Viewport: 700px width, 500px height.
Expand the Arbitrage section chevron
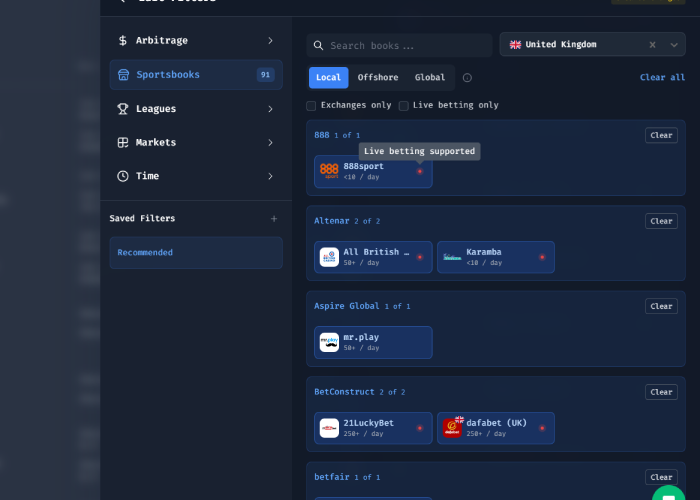270,41
